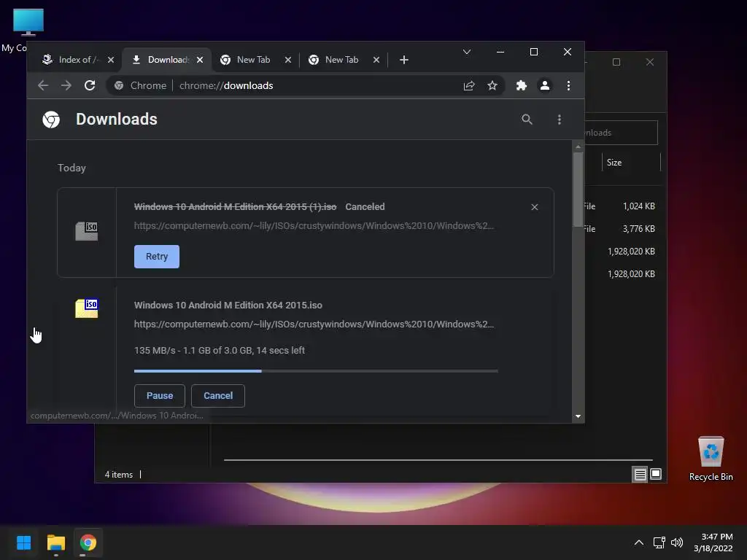The height and width of the screenshot is (560, 747).
Task: Click the chrome://downloads address bar
Action: pos(305,86)
